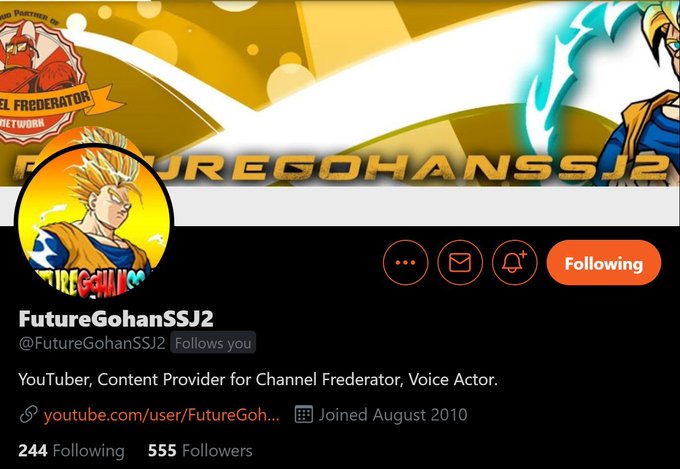Select the @FutureGohanSSJ2 handle text
The width and height of the screenshot is (680, 469).
[92, 343]
